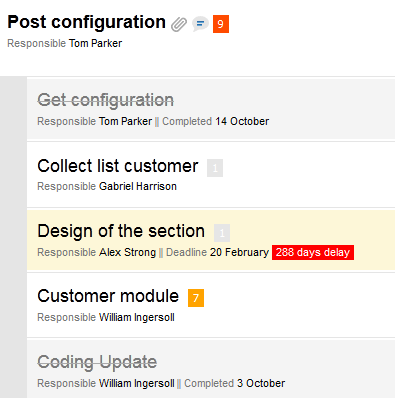Click the 20 February deadline date
The image size is (395, 398).
coord(239,252)
